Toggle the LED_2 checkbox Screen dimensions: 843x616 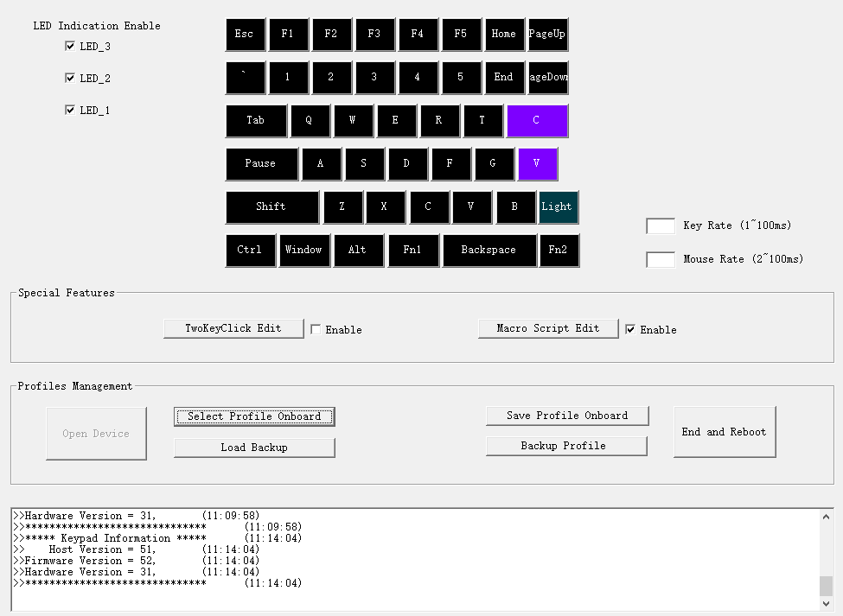[70, 78]
